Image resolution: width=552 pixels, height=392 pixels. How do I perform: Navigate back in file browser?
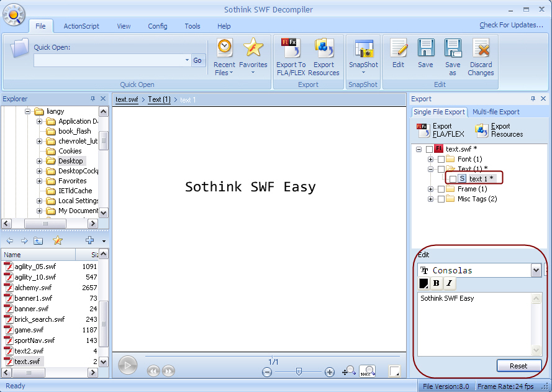(x=9, y=241)
